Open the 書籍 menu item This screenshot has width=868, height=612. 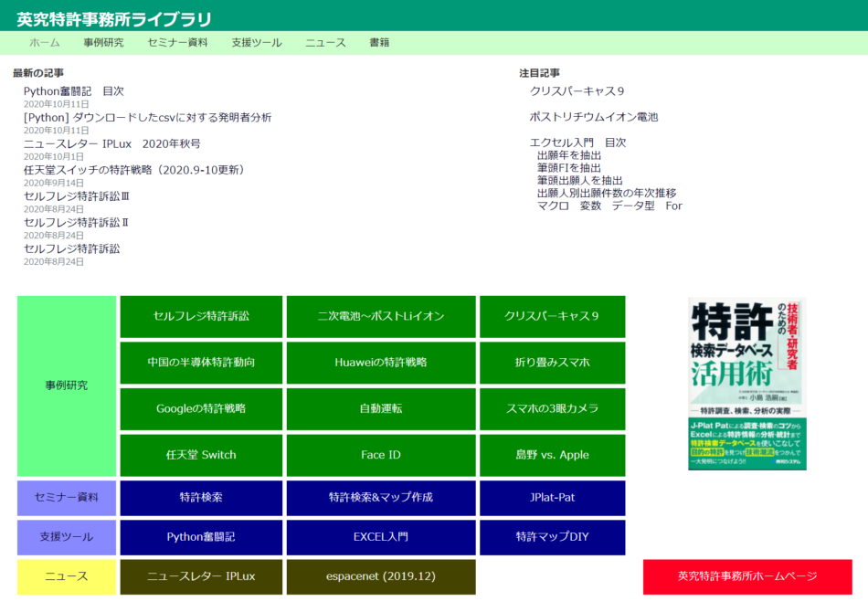(x=379, y=43)
